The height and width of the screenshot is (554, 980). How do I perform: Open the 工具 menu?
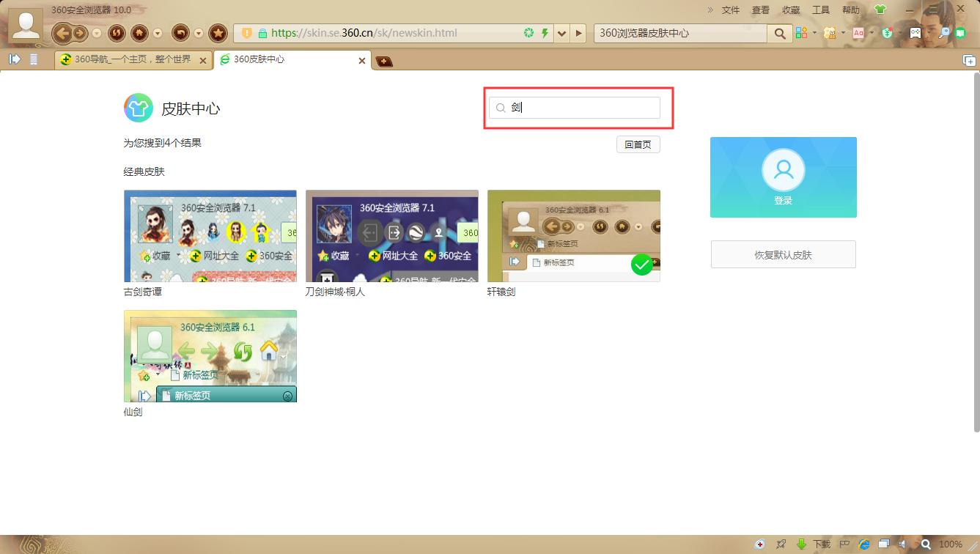pos(821,10)
